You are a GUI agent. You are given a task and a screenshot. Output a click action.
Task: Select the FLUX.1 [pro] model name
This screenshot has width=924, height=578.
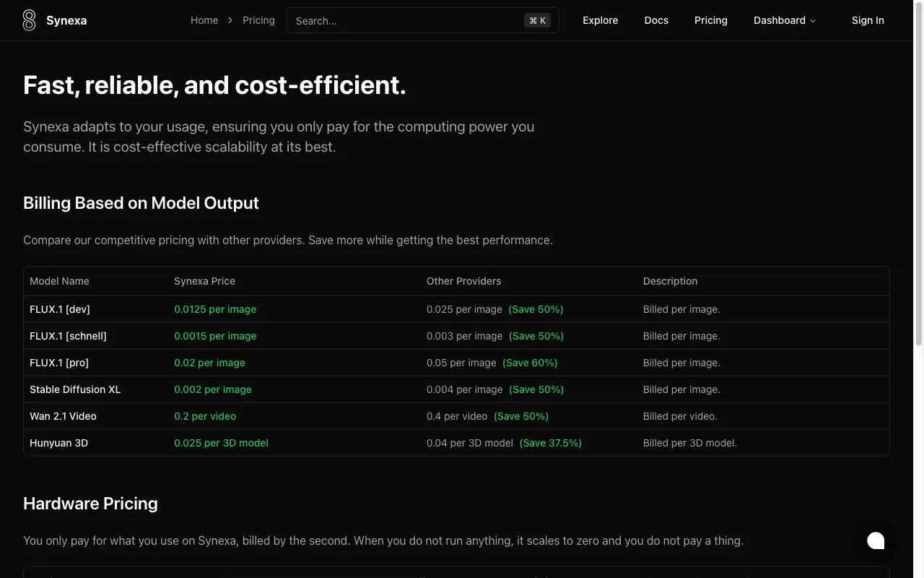(x=59, y=363)
